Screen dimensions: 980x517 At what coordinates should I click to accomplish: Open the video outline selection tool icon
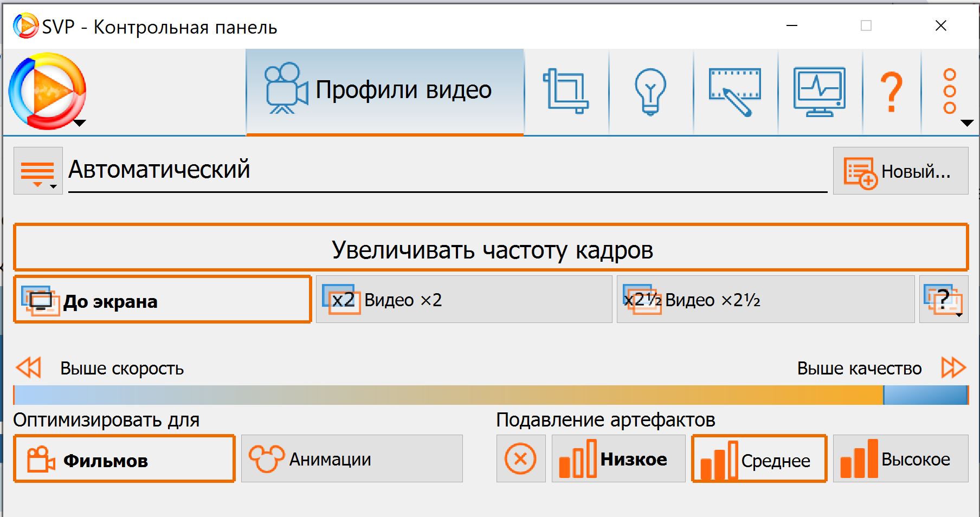click(735, 91)
